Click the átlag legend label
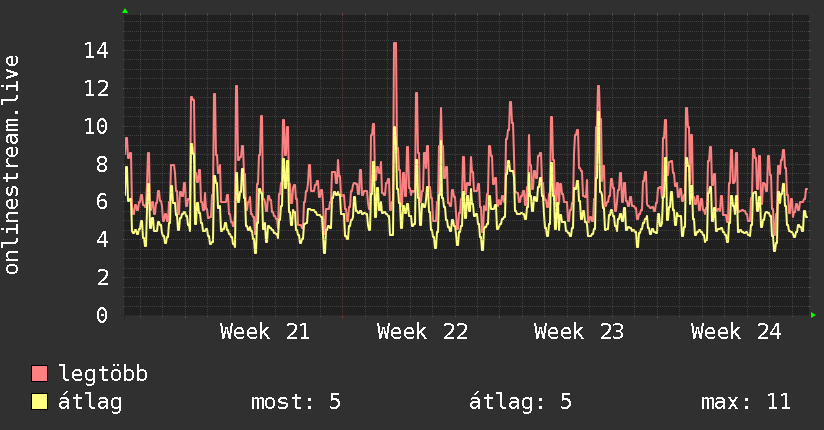The height and width of the screenshot is (430, 824). tap(90, 402)
